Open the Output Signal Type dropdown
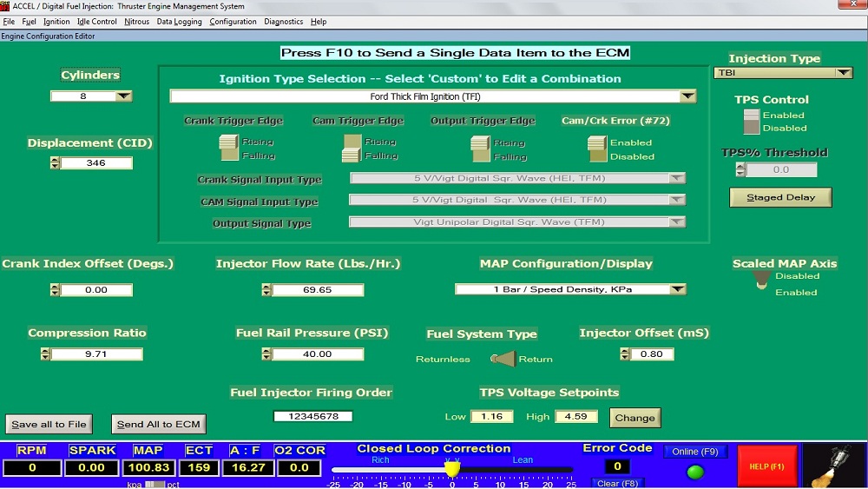This screenshot has height=489, width=868. click(x=677, y=222)
